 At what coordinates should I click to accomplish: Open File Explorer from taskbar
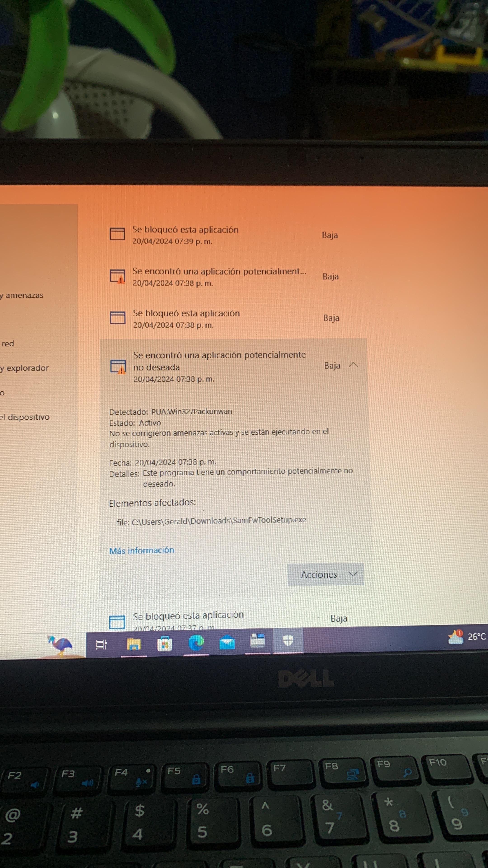click(134, 644)
